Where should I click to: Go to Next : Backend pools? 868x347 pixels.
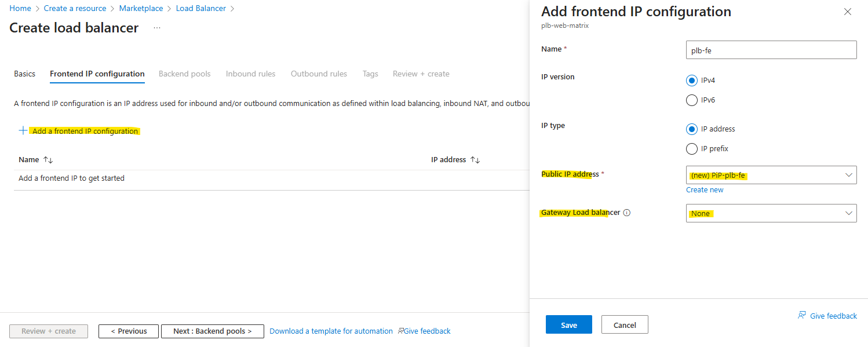click(x=212, y=331)
